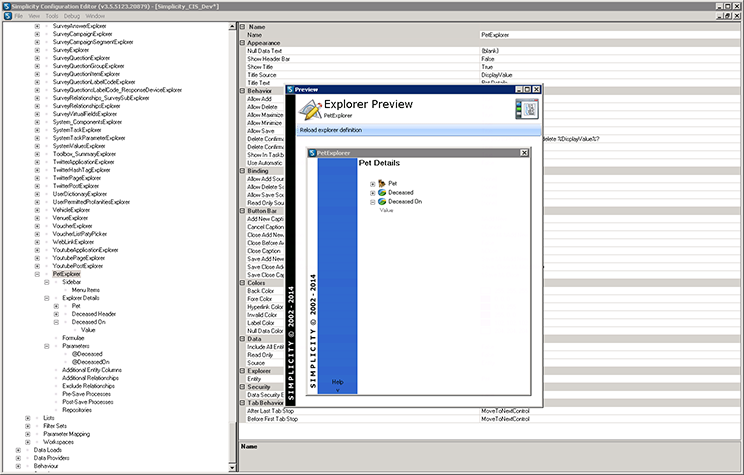Collapse the Explorer Details tree node
The width and height of the screenshot is (744, 475).
(x=46, y=298)
